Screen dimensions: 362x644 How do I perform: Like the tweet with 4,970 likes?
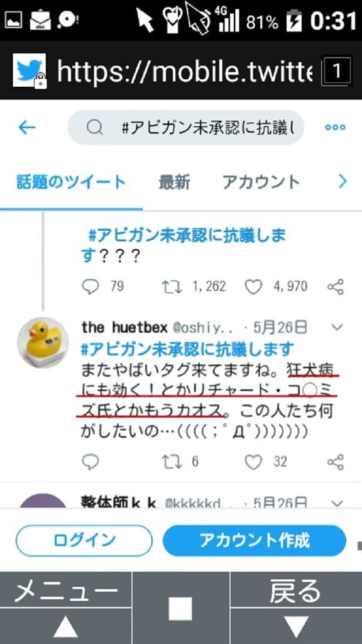point(253,287)
